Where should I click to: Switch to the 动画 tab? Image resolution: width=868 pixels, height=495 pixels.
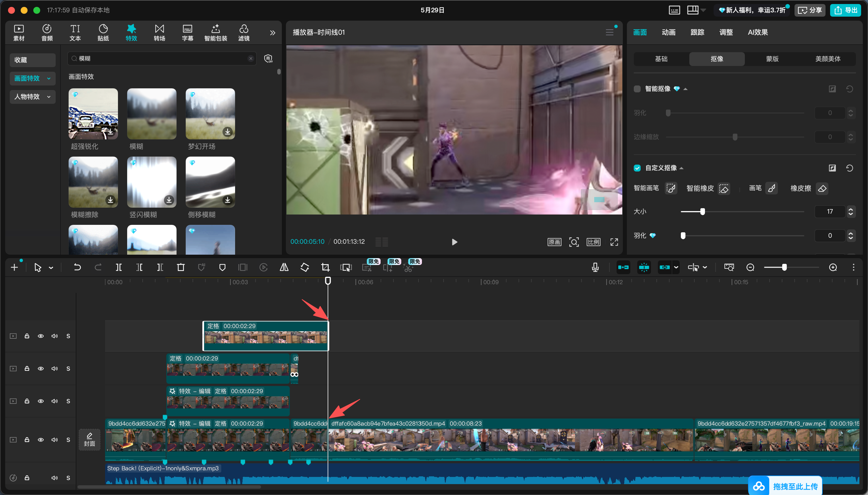pos(668,32)
